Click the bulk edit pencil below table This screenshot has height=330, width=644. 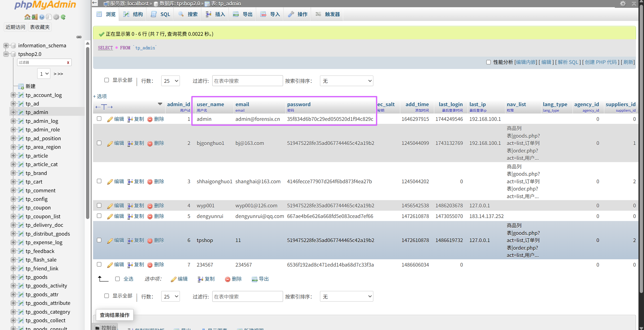click(x=174, y=279)
